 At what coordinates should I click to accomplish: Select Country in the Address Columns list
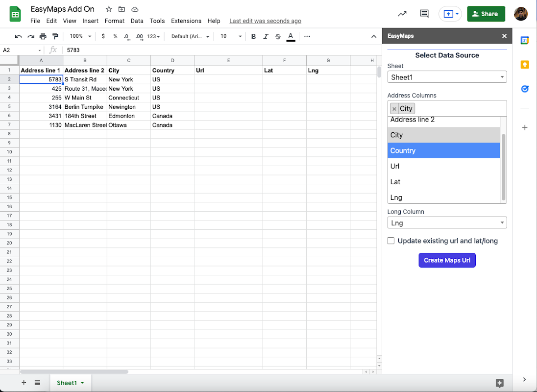point(444,150)
